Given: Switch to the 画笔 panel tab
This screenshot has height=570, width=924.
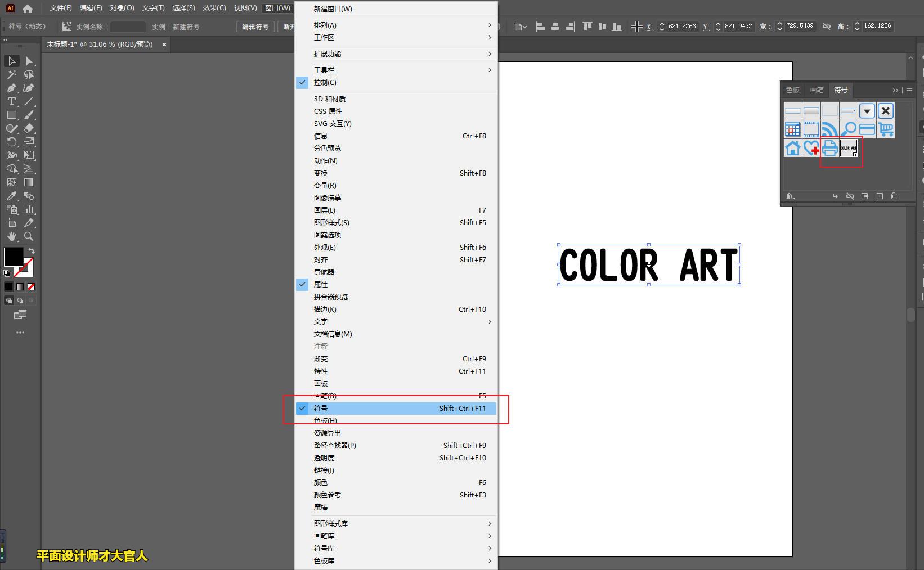Looking at the screenshot, I should tap(817, 90).
